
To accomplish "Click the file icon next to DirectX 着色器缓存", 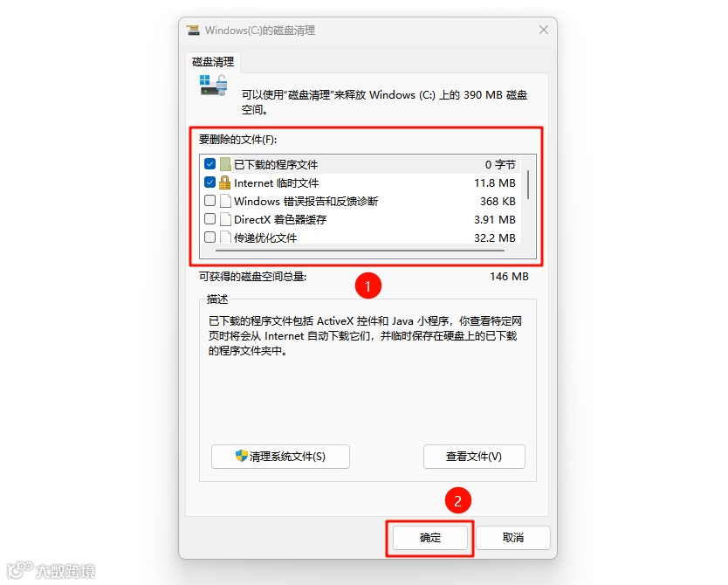I will click(x=225, y=219).
